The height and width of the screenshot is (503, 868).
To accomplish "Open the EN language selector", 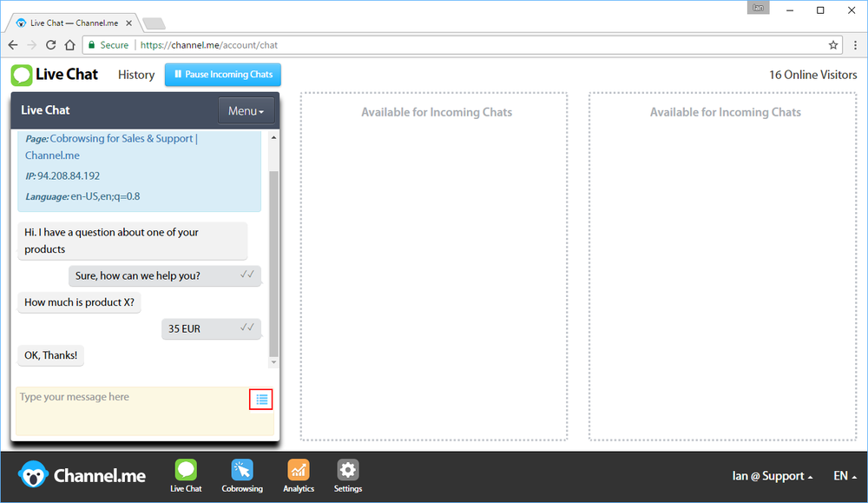I will (845, 476).
